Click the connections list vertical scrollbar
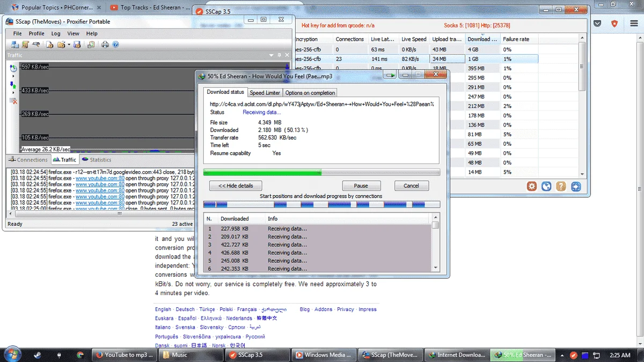This screenshot has height=362, width=644. [435, 243]
